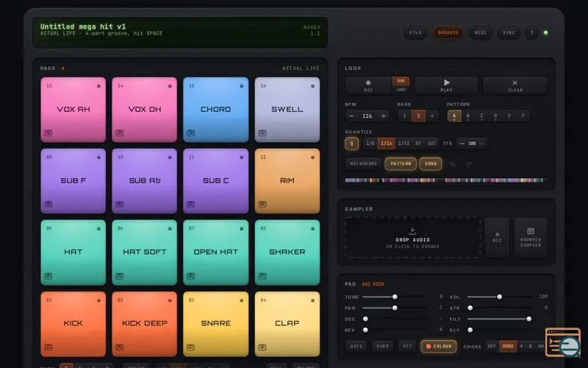The image size is (588, 368).
Task: Select DUB record mode
Action: coord(401,81)
